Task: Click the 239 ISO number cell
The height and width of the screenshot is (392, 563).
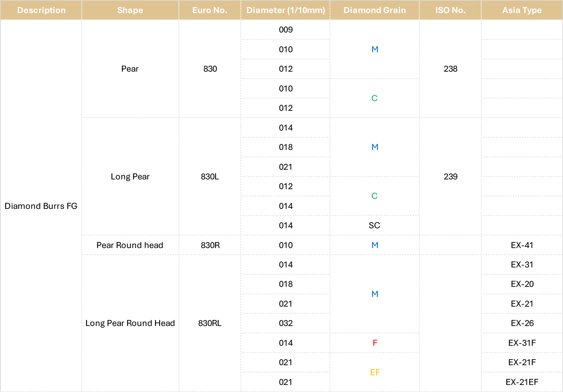Action: pyautogui.click(x=450, y=176)
